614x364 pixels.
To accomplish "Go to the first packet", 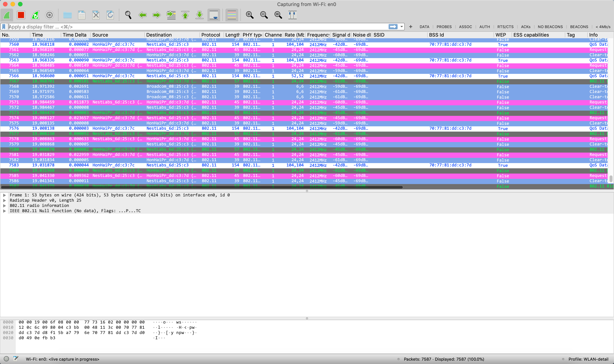I will [185, 15].
